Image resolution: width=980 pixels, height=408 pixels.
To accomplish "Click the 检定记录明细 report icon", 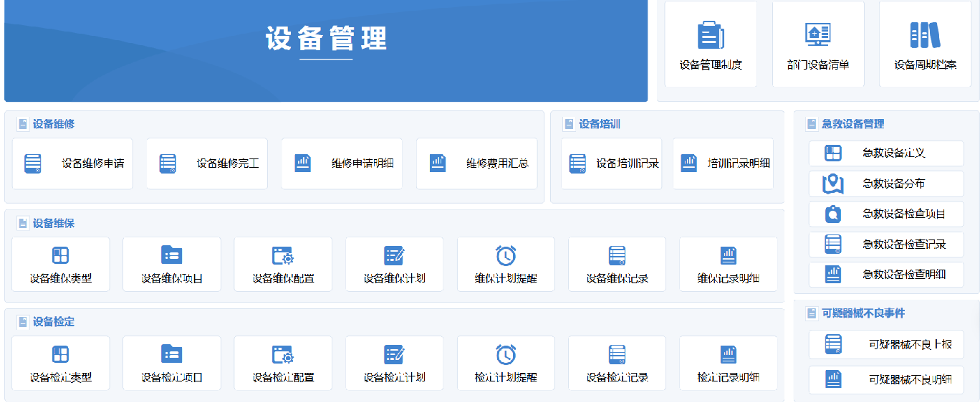I will coord(729,354).
